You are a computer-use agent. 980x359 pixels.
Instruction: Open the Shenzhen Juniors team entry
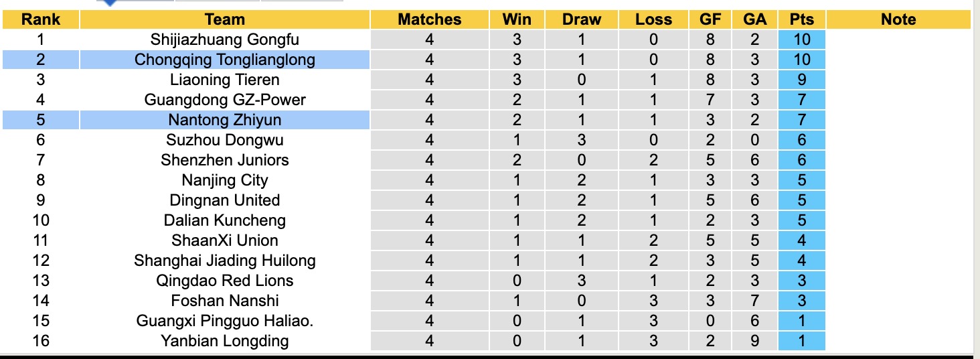click(224, 160)
